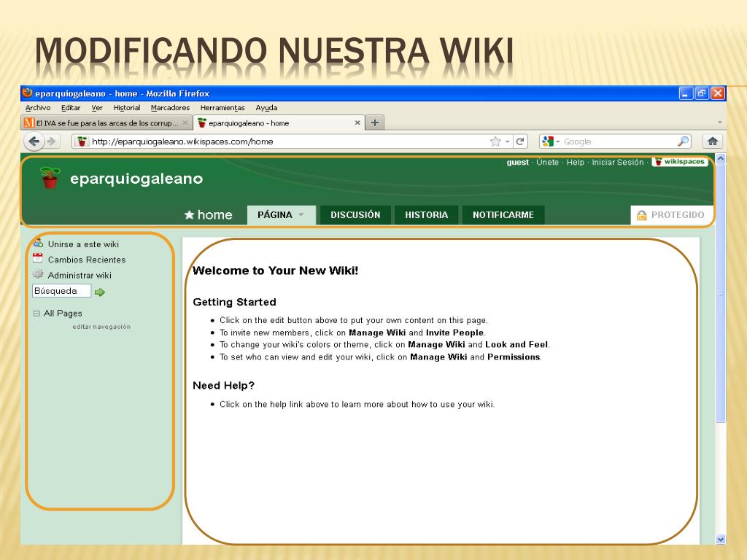Open the Administrar wiki link
Screen dimensions: 747x560
click(x=80, y=276)
